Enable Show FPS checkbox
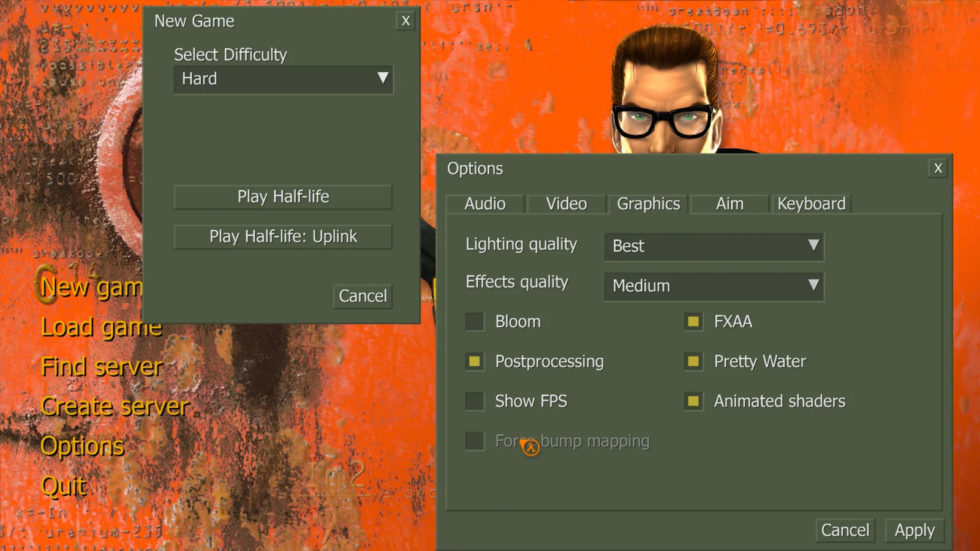980x551 pixels. 475,401
